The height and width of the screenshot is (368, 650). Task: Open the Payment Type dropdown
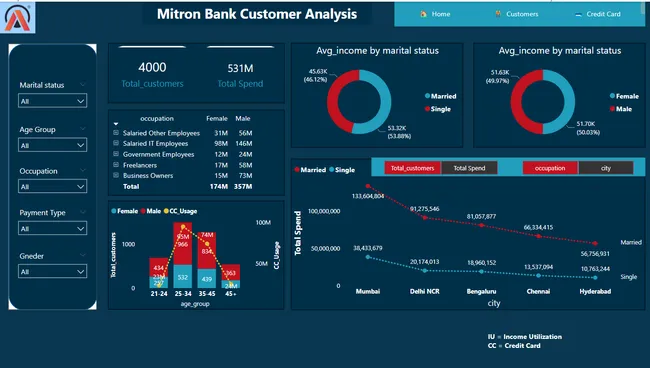coord(53,229)
